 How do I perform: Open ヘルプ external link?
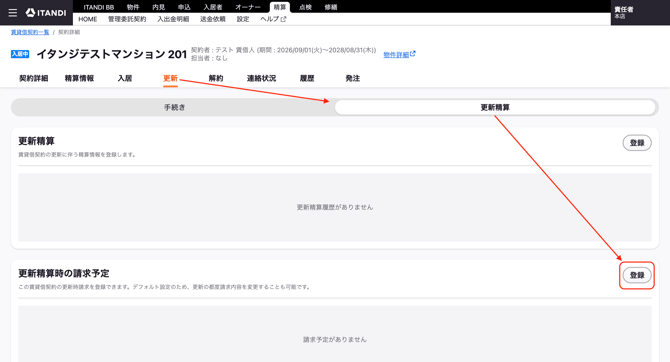pyautogui.click(x=273, y=19)
